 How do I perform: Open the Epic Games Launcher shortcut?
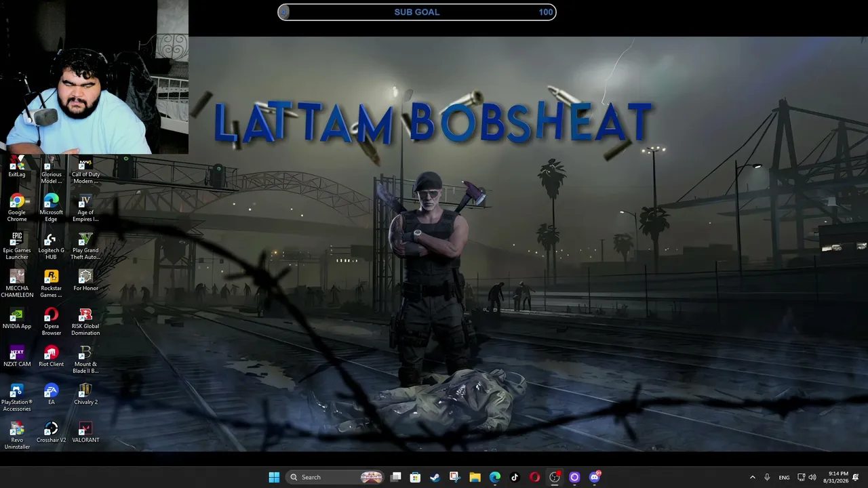tap(17, 246)
